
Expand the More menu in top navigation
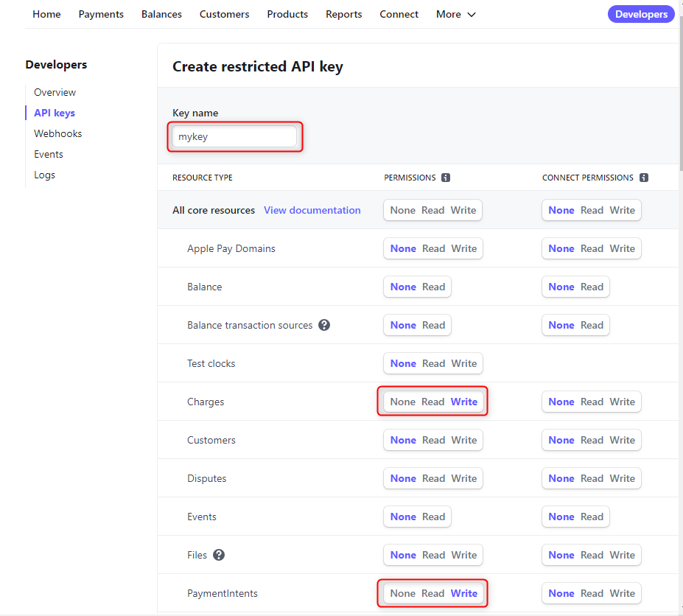[455, 14]
